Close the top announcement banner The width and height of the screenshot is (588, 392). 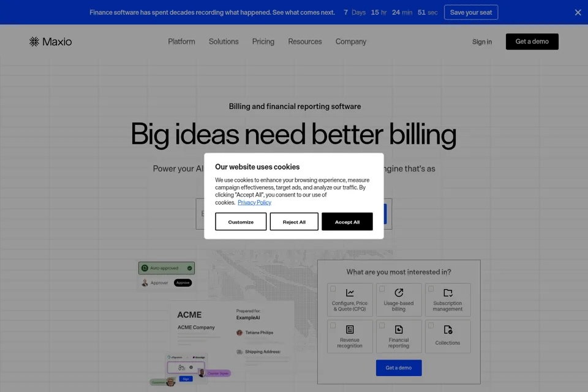[578, 12]
